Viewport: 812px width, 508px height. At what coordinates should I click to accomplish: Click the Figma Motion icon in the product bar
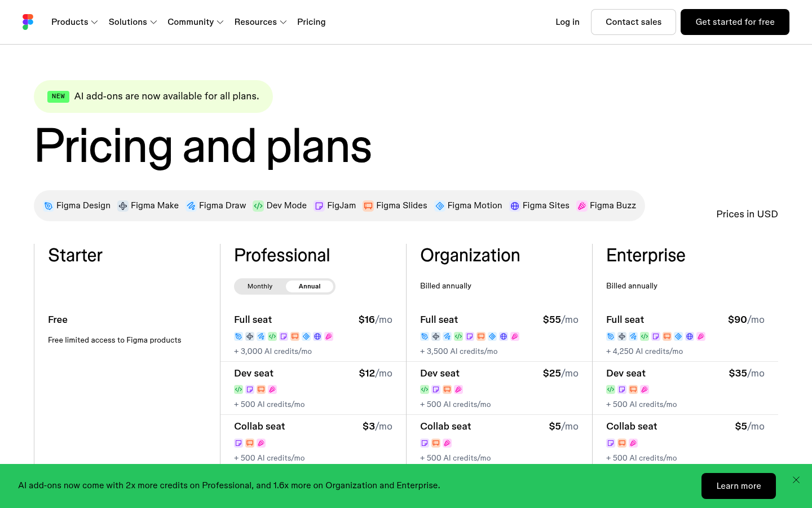coord(440,206)
